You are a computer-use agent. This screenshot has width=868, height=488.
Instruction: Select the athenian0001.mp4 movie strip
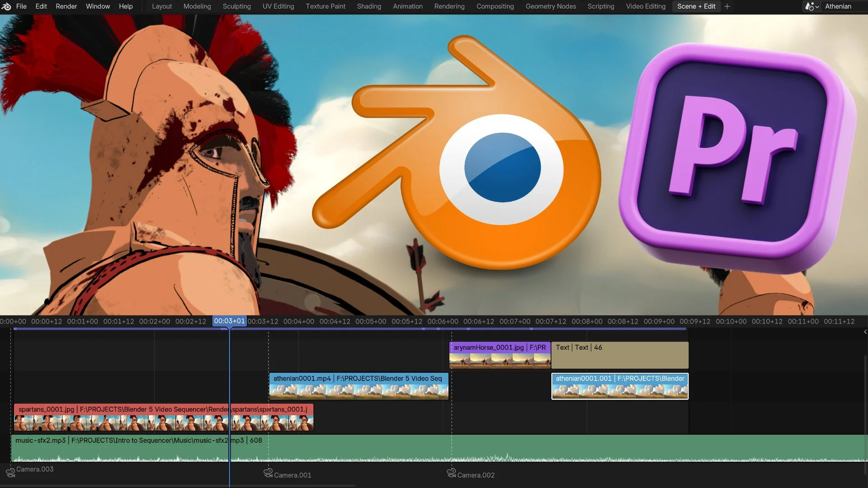(358, 386)
